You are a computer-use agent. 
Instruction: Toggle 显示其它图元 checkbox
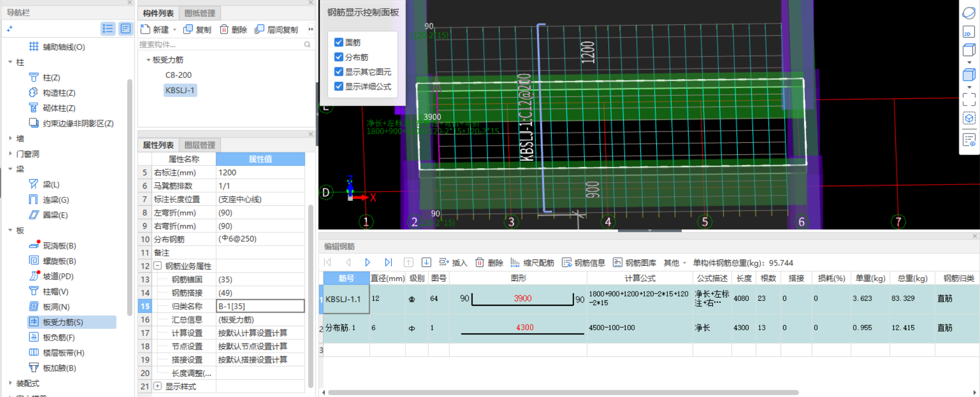pos(339,72)
